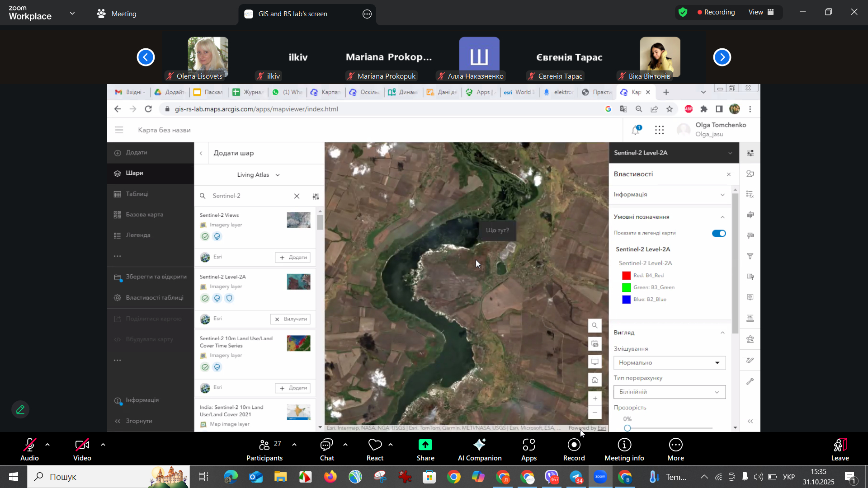The height and width of the screenshot is (488, 868).
Task: Open the Living Atlas source dropdown
Action: [258, 175]
